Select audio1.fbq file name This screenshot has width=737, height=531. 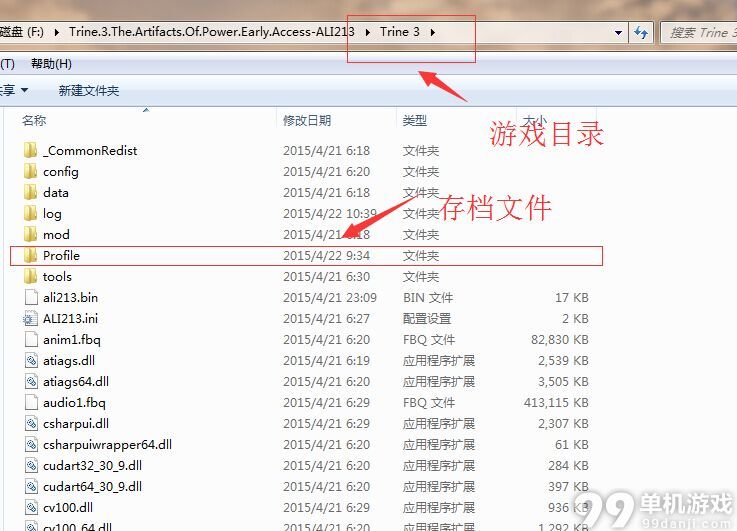coord(74,403)
